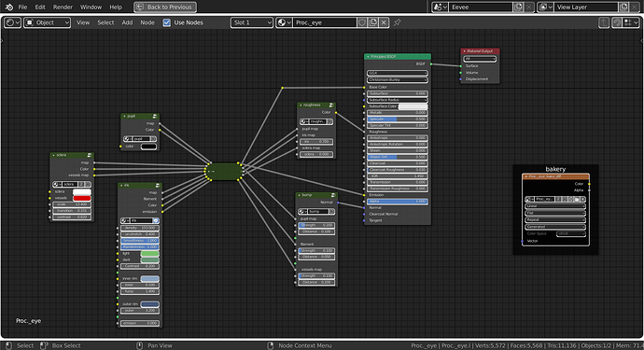Viewport: 644px width, 350px height.
Task: Adjust the Alpha slider in Principled BSDF
Action: [398, 202]
